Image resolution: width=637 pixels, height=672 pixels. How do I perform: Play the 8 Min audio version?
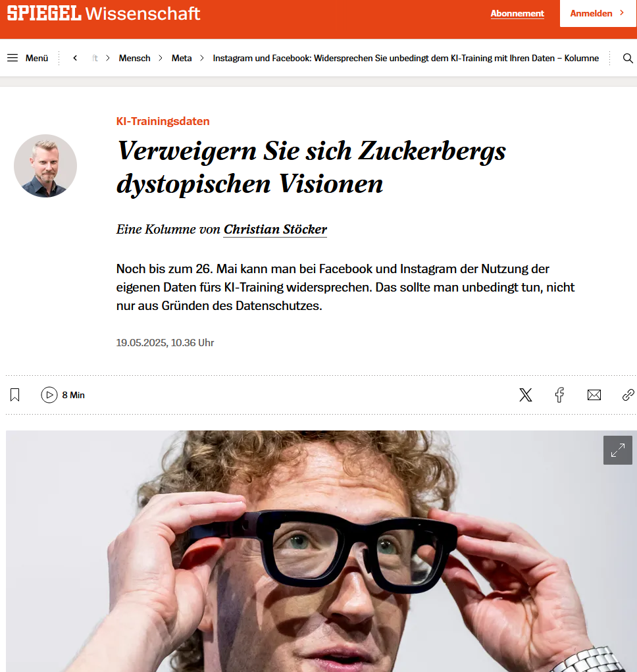pos(63,395)
